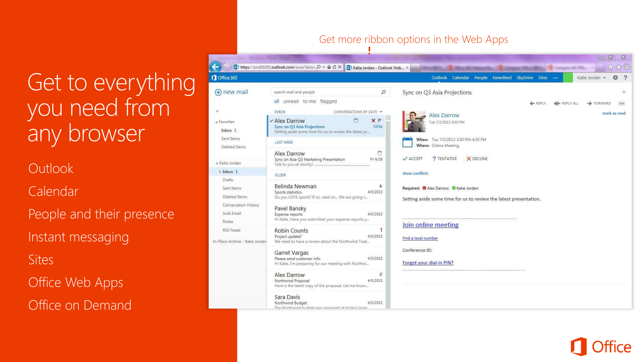Viewport: 644px width, 362px height.
Task: Click show conflicts link
Action: tap(415, 173)
